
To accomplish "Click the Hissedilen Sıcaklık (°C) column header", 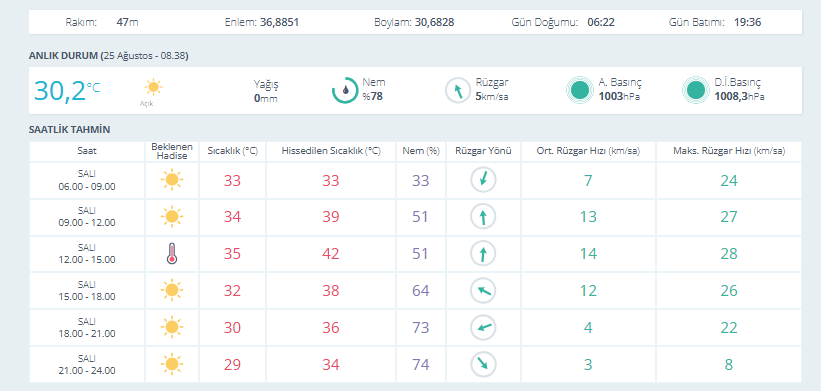I will (x=331, y=151).
